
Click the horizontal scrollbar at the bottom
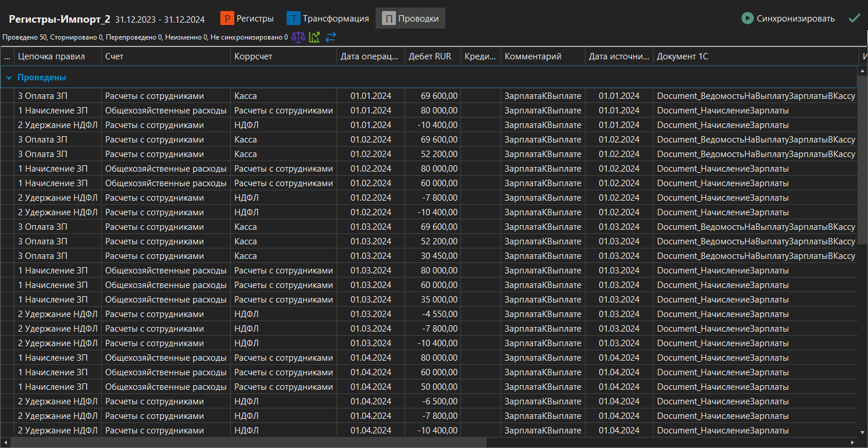(x=248, y=442)
